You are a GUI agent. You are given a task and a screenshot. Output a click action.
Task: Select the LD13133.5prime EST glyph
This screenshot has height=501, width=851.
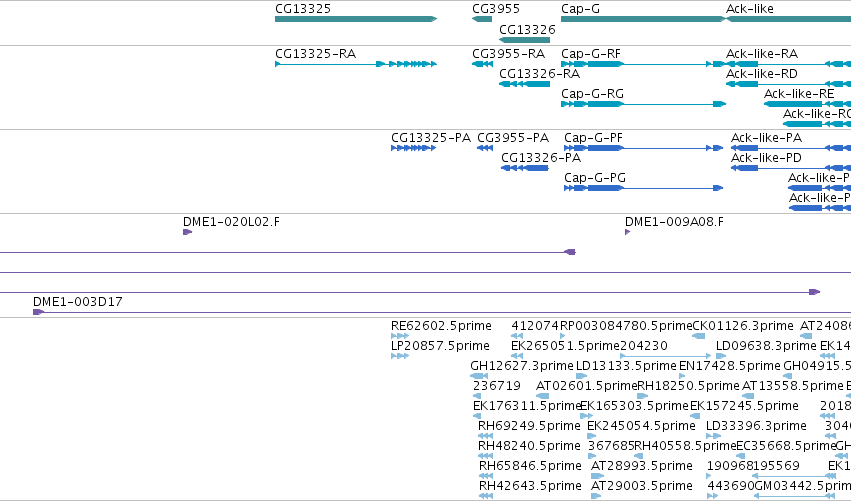pyautogui.click(x=581, y=376)
